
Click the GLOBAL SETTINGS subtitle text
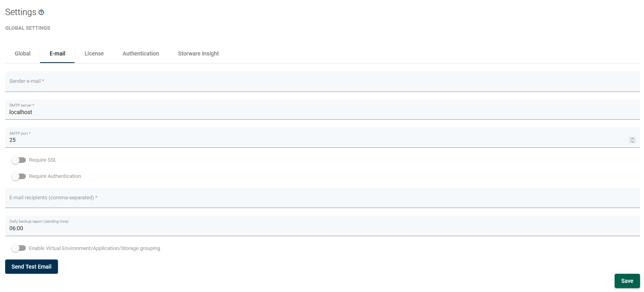click(28, 28)
